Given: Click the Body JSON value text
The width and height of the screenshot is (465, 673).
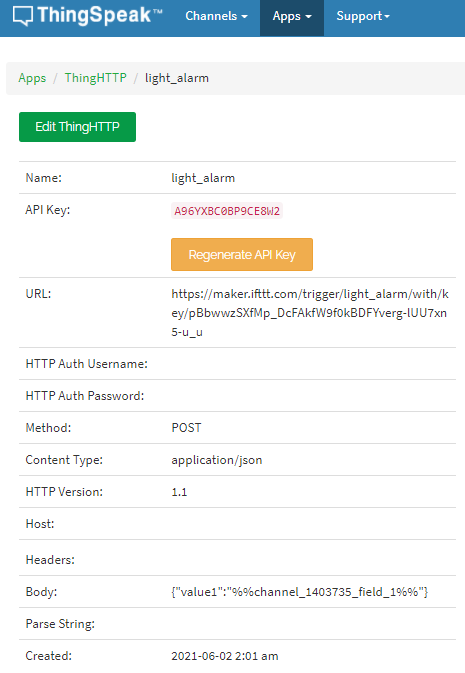Looking at the screenshot, I should 300,592.
